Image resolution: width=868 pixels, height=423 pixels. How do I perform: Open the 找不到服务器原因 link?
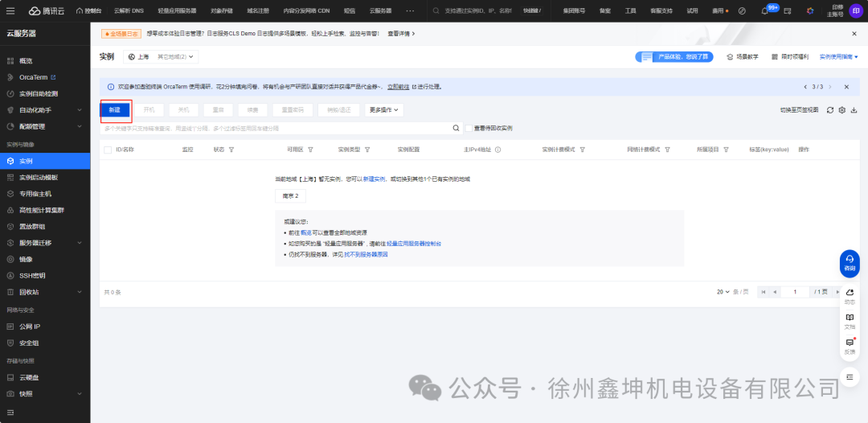[366, 255]
